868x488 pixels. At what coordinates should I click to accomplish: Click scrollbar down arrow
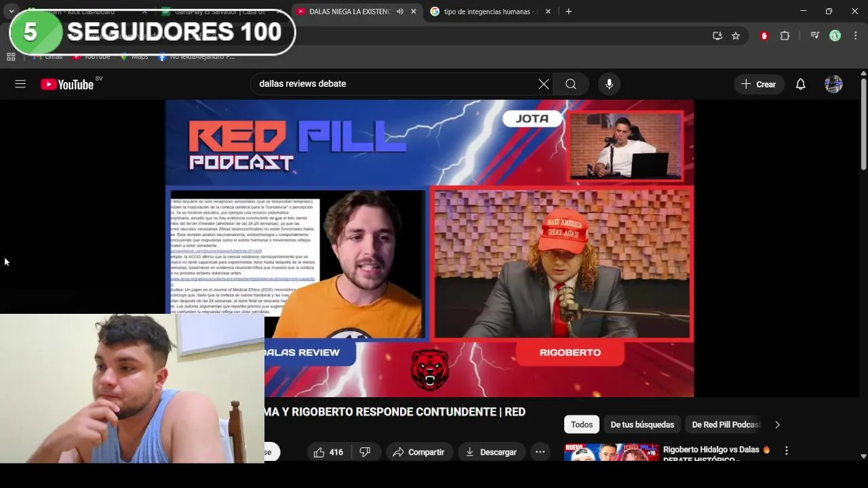(863, 457)
